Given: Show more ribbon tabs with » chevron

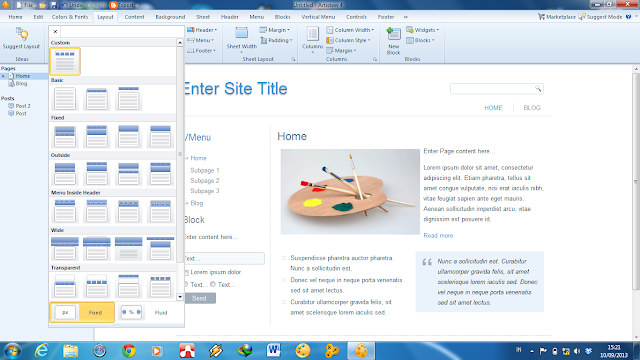Looking at the screenshot, I should coord(405,17).
